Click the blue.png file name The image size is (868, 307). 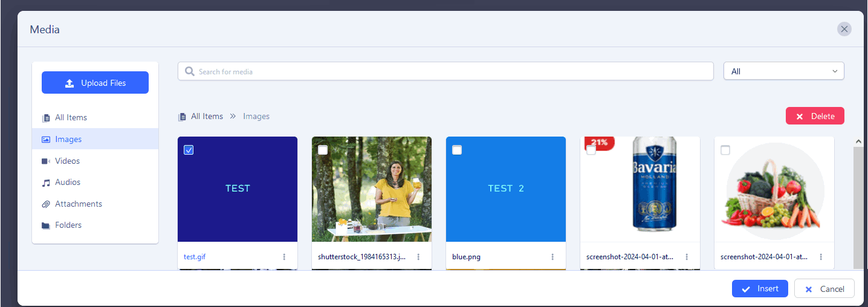pos(466,257)
